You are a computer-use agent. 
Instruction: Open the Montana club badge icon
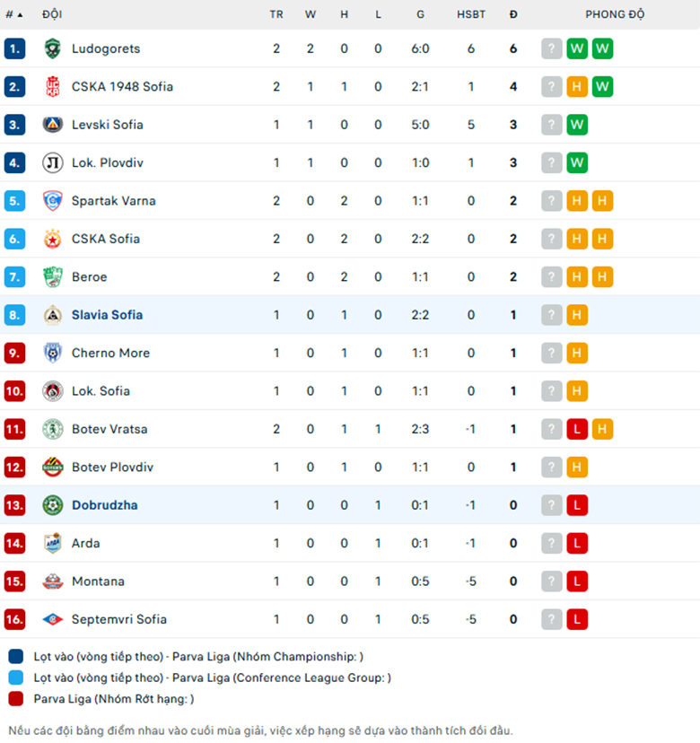[53, 581]
